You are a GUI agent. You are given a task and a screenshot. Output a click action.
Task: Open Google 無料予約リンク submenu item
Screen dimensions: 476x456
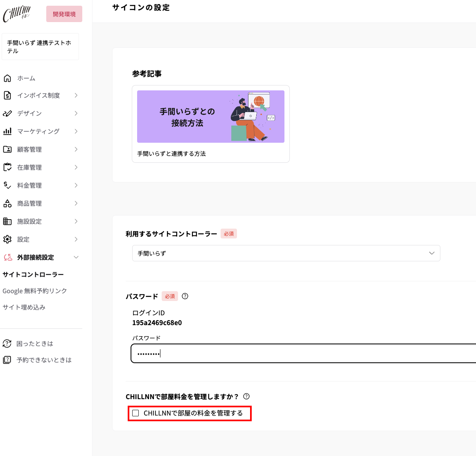click(35, 291)
